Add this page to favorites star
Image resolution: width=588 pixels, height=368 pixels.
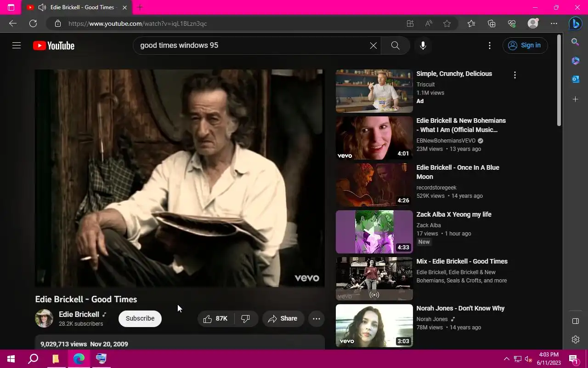pyautogui.click(x=447, y=23)
